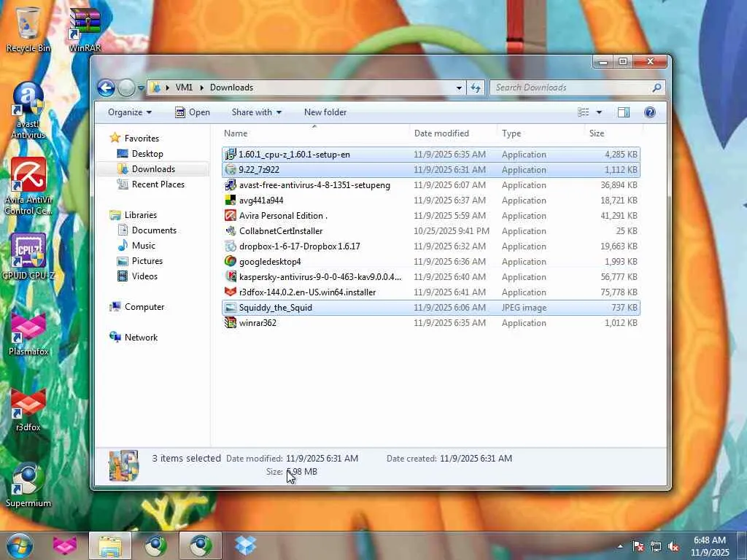Select Music under Libraries
Image resolution: width=747 pixels, height=560 pixels.
(x=144, y=245)
